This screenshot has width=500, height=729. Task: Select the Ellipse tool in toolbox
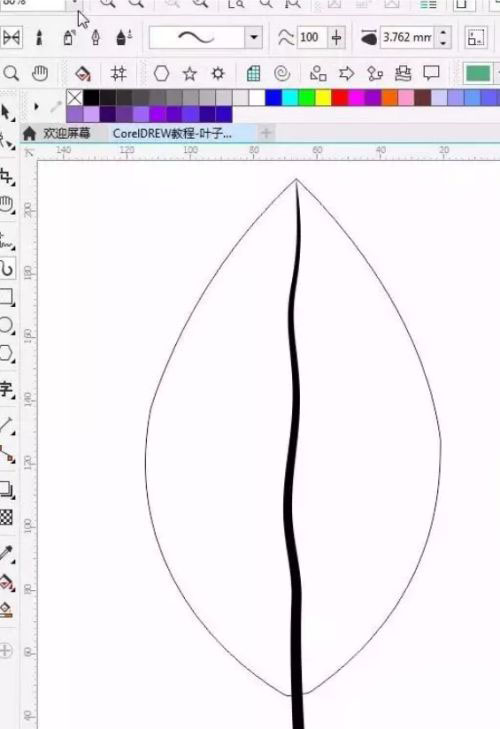(x=7, y=325)
